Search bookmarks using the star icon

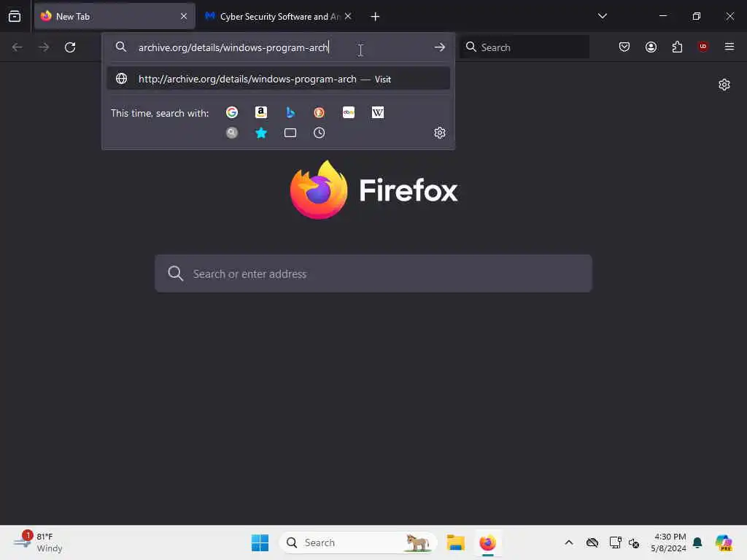pos(261,133)
